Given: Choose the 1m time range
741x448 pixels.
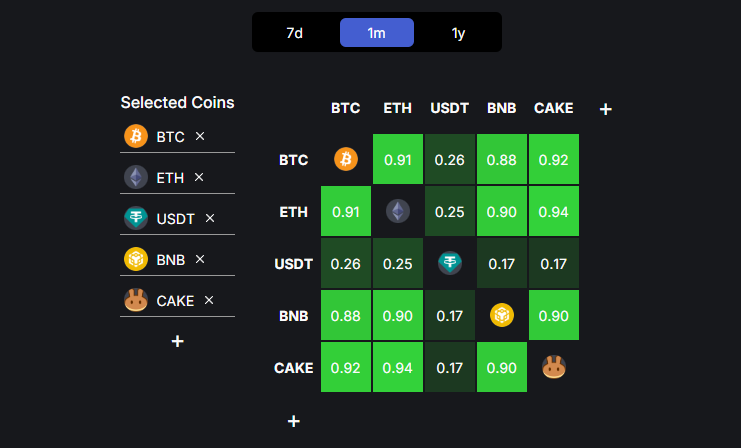Looking at the screenshot, I should (x=376, y=33).
